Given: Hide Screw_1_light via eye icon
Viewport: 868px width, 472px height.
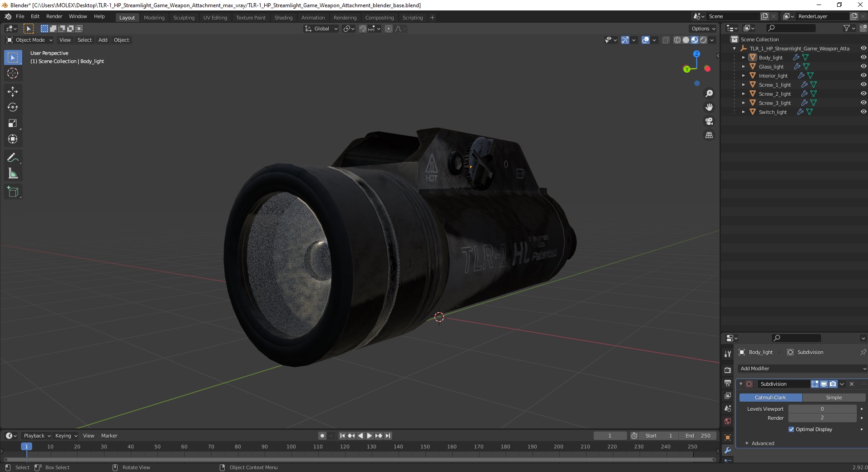Looking at the screenshot, I should pyautogui.click(x=863, y=85).
